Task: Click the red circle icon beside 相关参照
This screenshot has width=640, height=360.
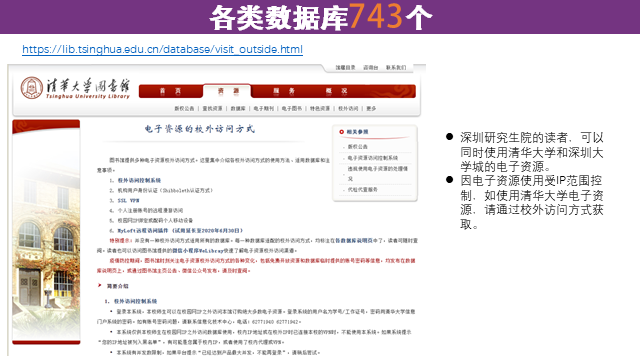Action: coord(342,132)
